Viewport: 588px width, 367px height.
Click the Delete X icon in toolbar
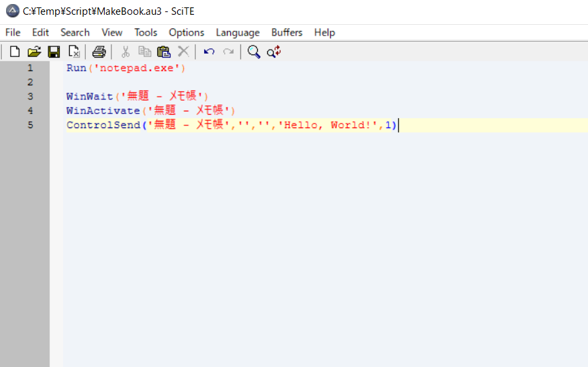(x=183, y=52)
